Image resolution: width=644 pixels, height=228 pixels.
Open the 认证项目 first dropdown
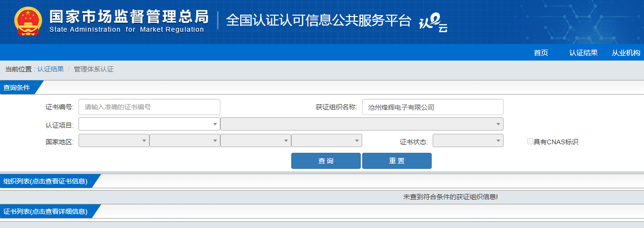149,124
